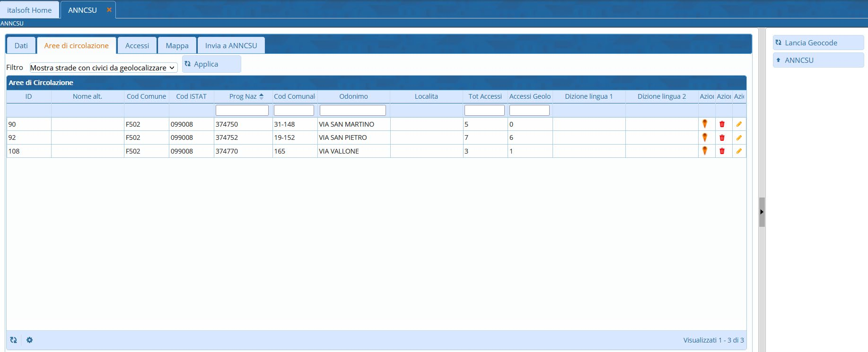Focus the Odonimo filter field
This screenshot has height=352, width=868.
tap(352, 111)
